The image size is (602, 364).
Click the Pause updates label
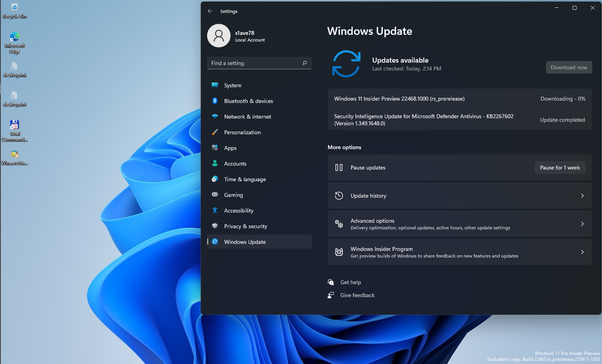pos(368,168)
